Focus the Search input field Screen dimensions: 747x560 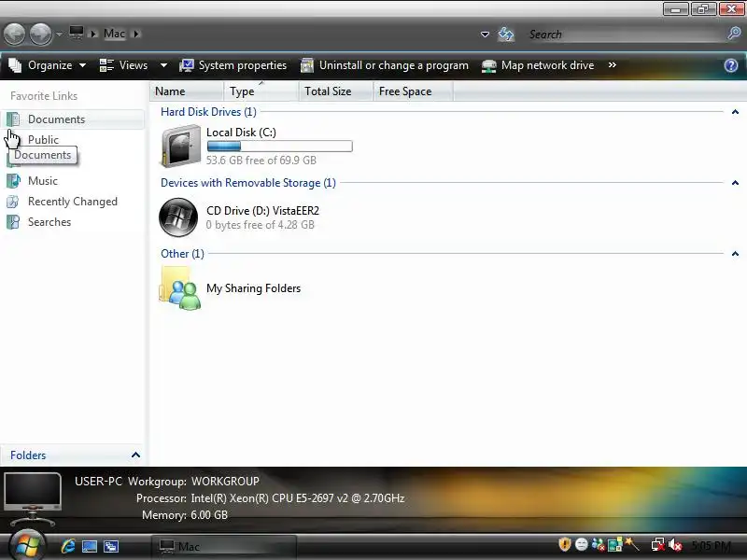[627, 35]
